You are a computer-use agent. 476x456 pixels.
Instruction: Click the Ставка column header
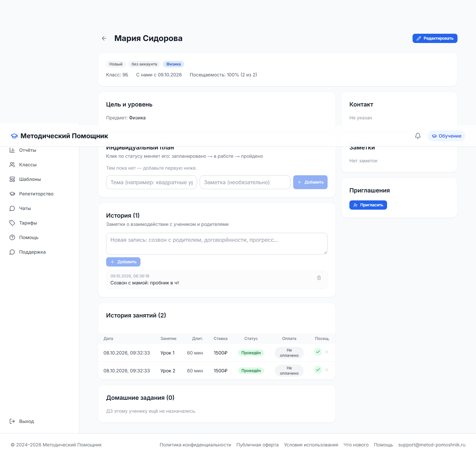tap(220, 339)
